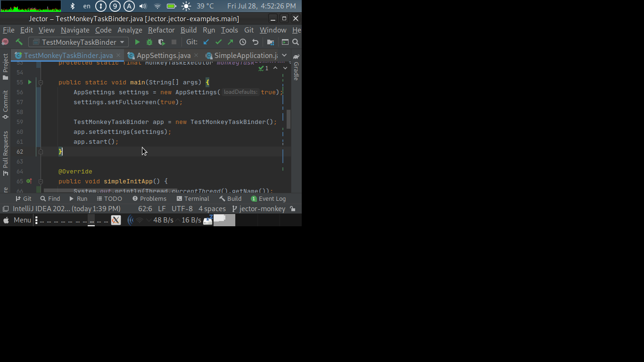The image size is (644, 362).
Task: Open the Project tool window
Action: click(x=5, y=66)
